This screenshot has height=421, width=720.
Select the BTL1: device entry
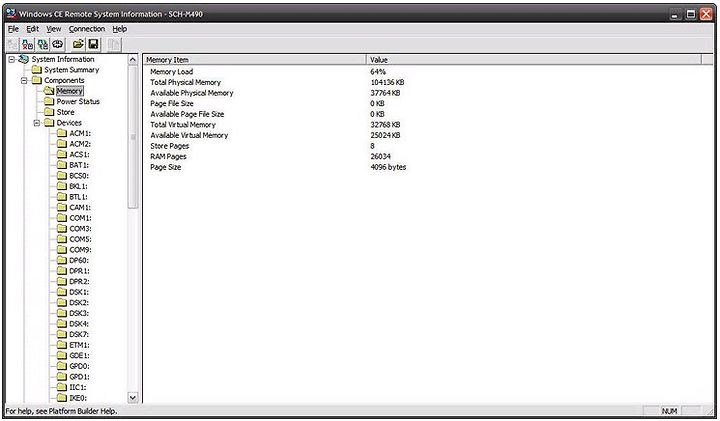(78, 196)
